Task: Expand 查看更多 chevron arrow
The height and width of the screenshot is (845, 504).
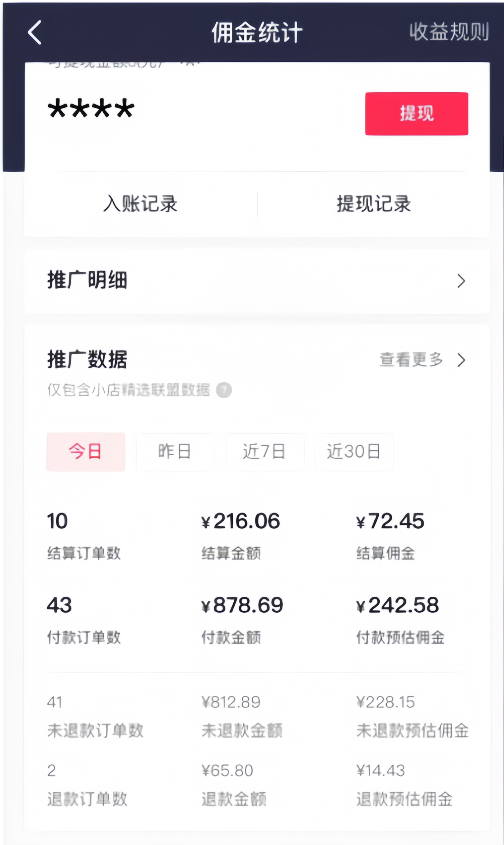Action: point(461,360)
